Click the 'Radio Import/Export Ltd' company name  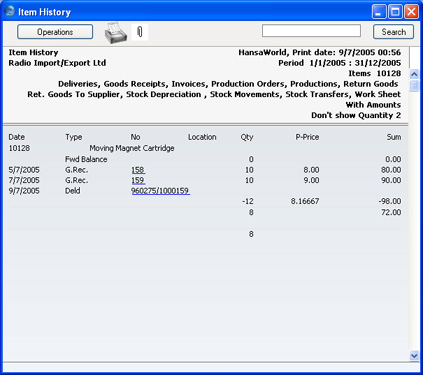point(57,63)
